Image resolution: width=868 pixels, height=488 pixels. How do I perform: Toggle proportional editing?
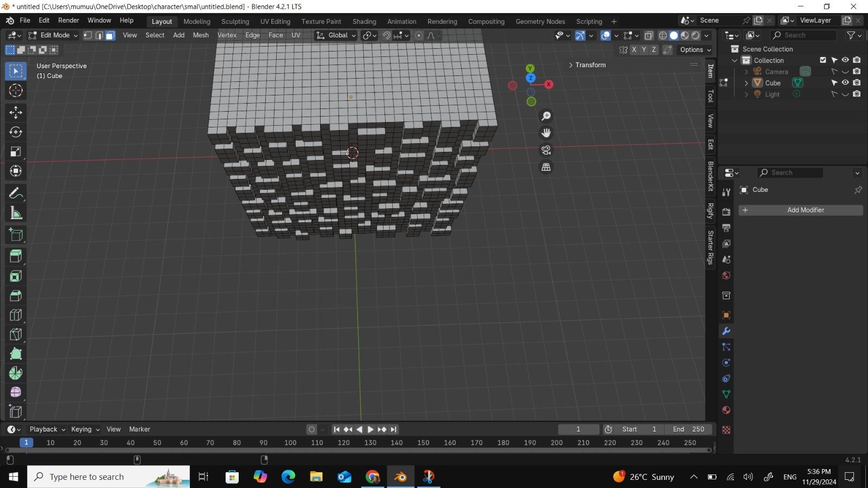click(x=419, y=35)
